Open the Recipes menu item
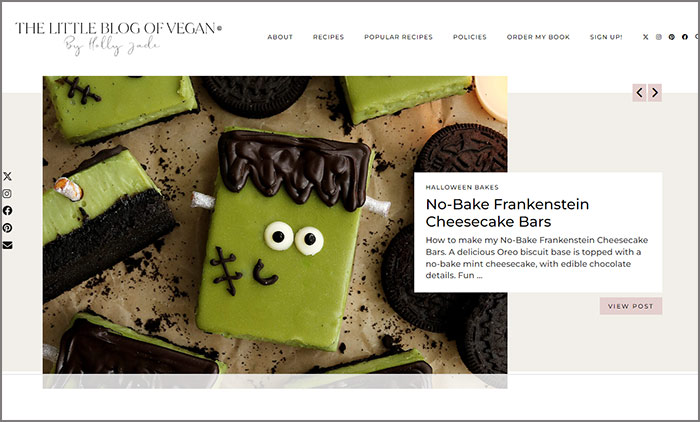 328,37
